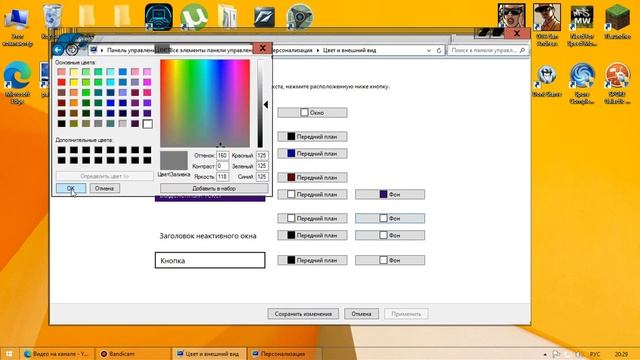
Task: Switch to Персонализация taskbar item
Action: point(284,354)
